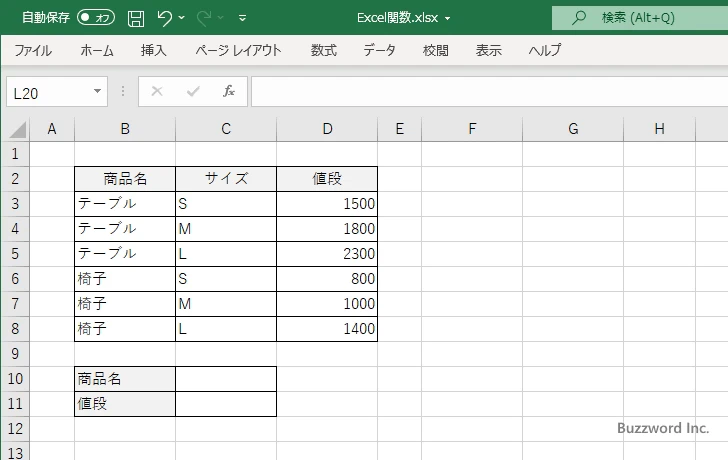The width and height of the screenshot is (728, 460).
Task: Switch to the ホーム tab
Action: 97,50
